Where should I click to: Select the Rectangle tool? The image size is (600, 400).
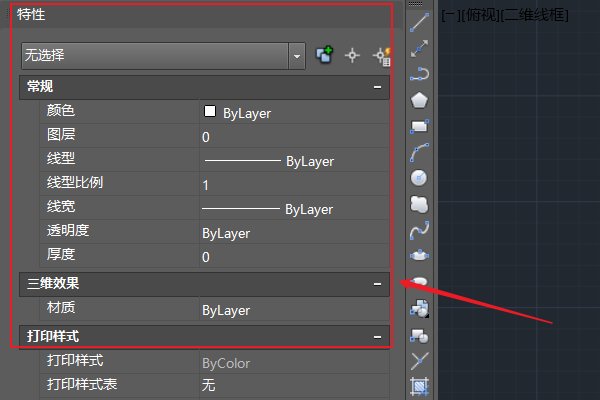pyautogui.click(x=419, y=126)
